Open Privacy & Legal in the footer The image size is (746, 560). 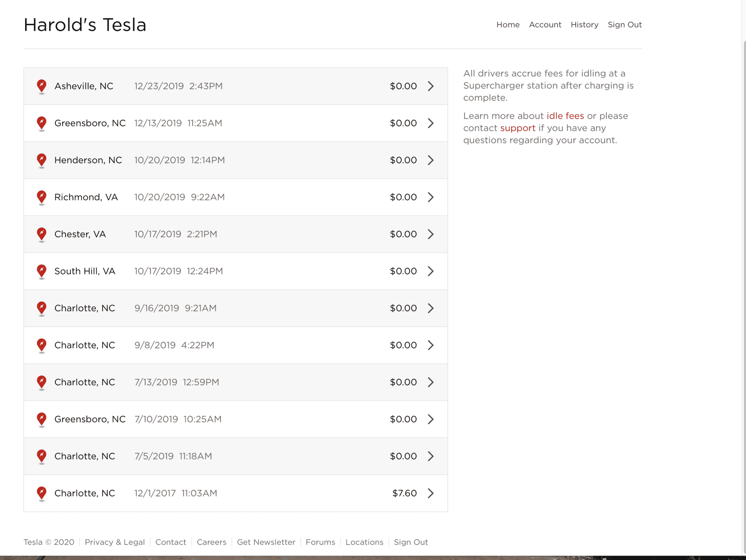[114, 542]
